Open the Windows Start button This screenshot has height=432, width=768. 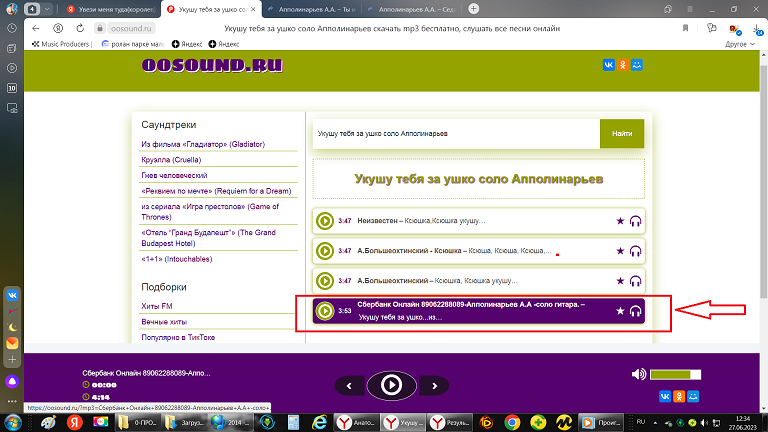point(13,423)
